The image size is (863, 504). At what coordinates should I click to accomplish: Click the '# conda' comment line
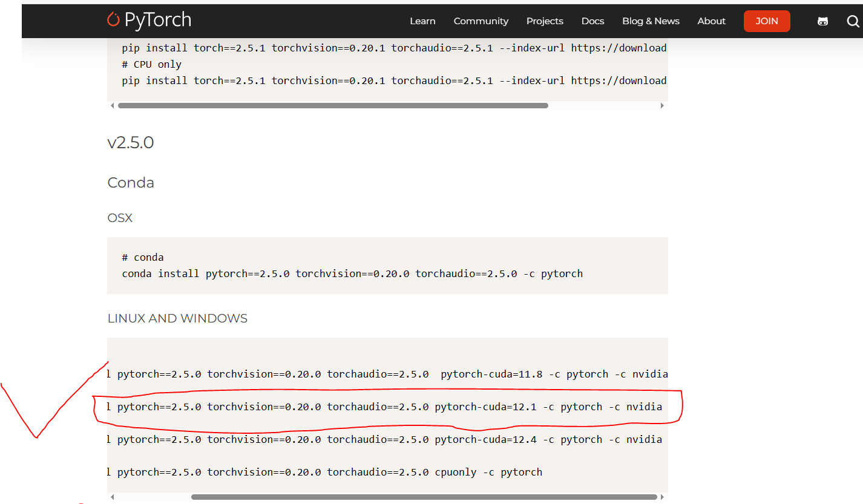pyautogui.click(x=143, y=257)
